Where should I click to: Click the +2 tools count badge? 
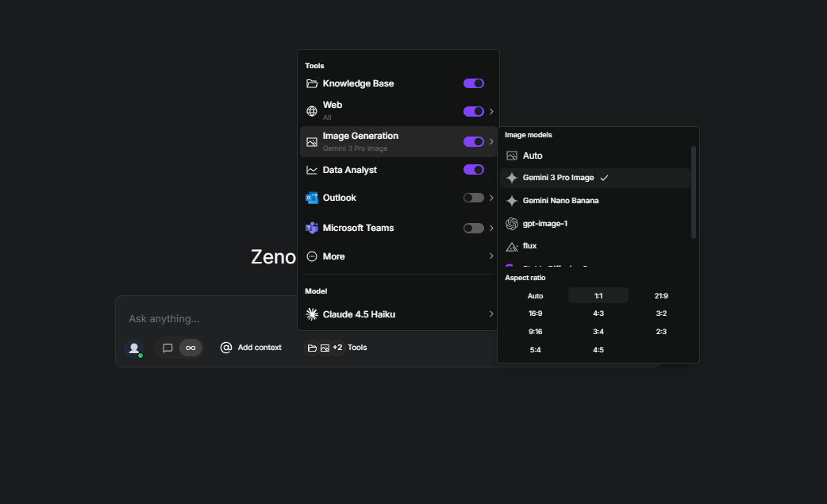tap(337, 348)
